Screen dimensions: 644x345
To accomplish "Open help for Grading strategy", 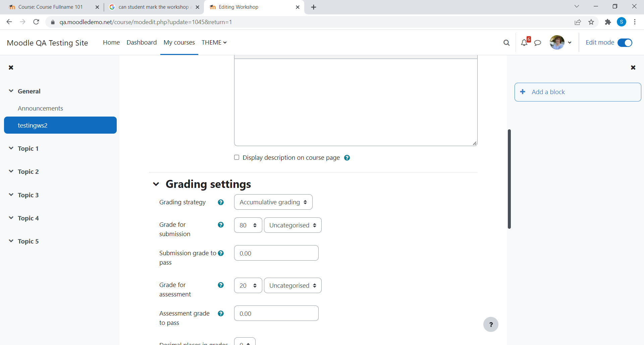I will (x=221, y=202).
